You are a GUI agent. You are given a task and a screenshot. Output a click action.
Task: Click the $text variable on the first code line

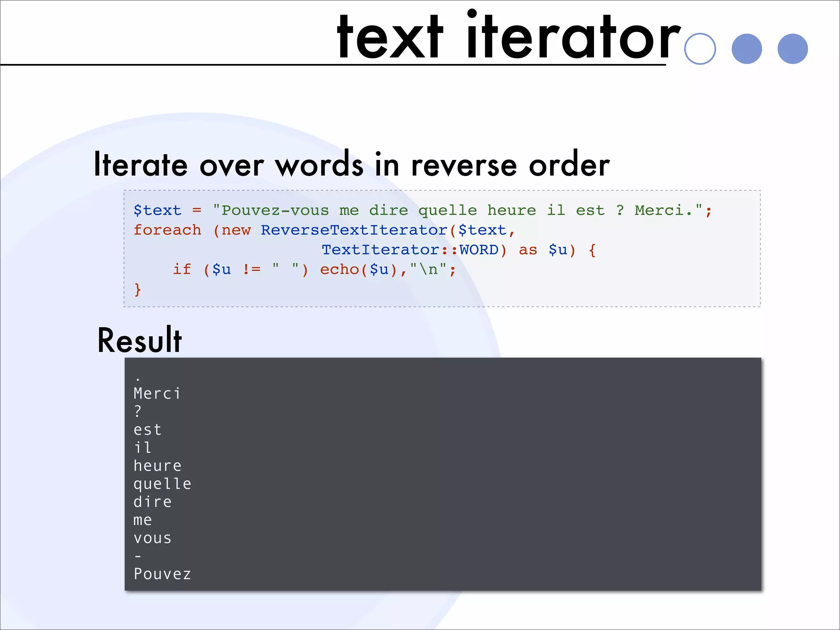coord(157,210)
